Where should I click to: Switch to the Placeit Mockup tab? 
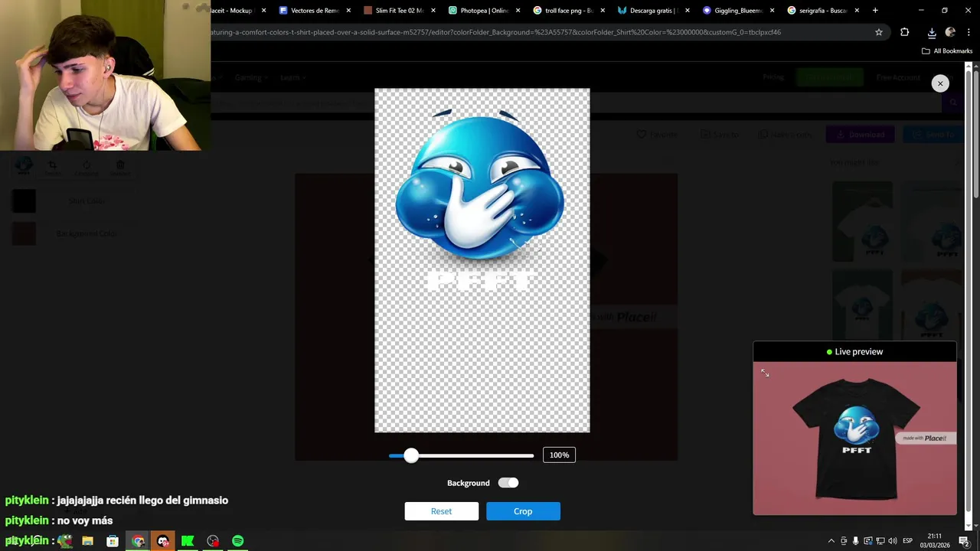point(240,11)
